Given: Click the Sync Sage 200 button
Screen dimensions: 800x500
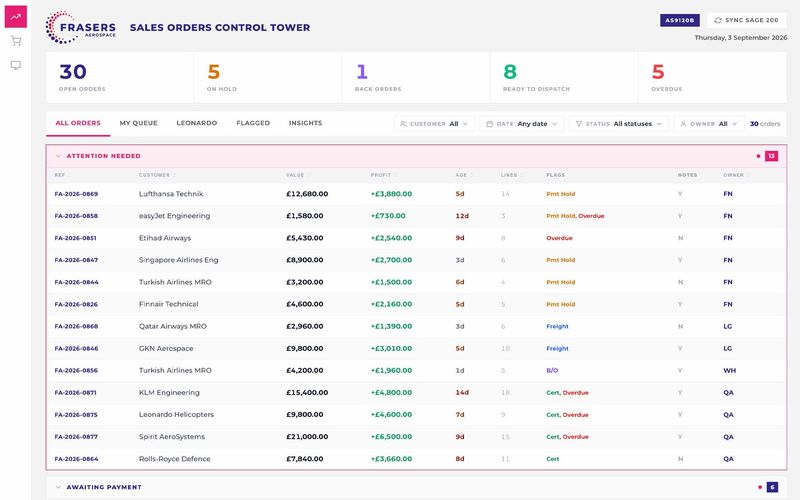Looking at the screenshot, I should [746, 20].
